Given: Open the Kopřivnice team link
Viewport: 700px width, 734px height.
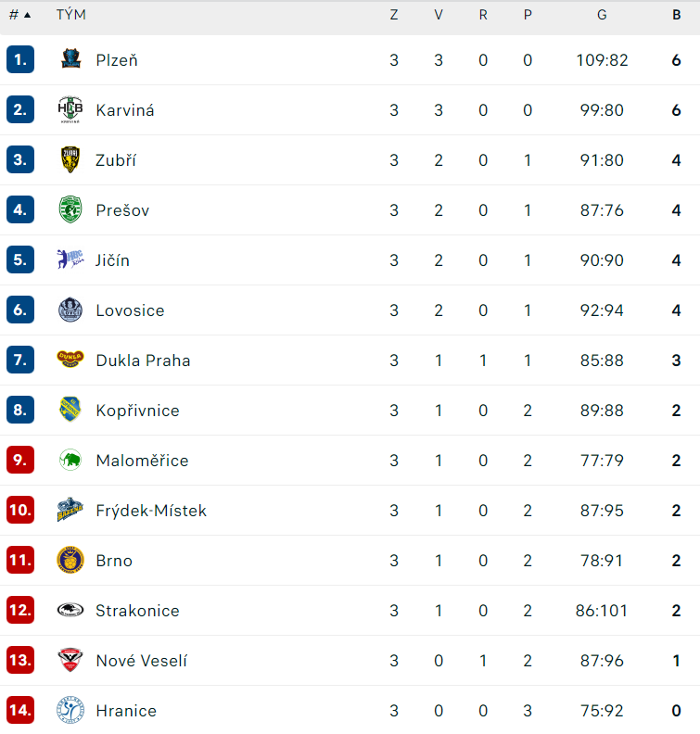Looking at the screenshot, I should [x=137, y=411].
